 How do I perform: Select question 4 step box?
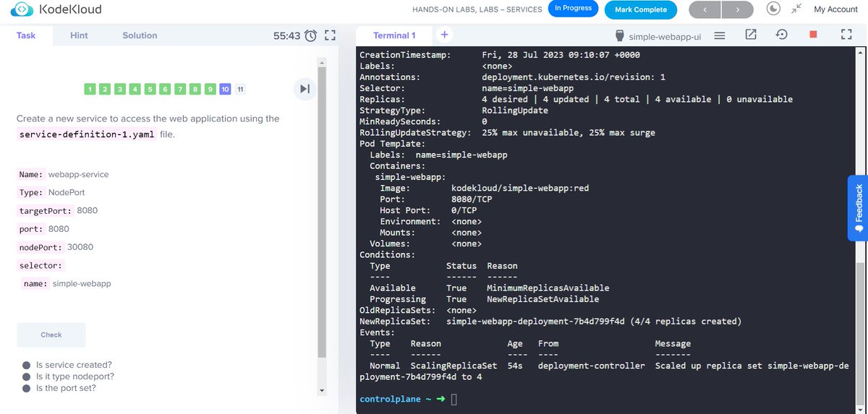(135, 89)
